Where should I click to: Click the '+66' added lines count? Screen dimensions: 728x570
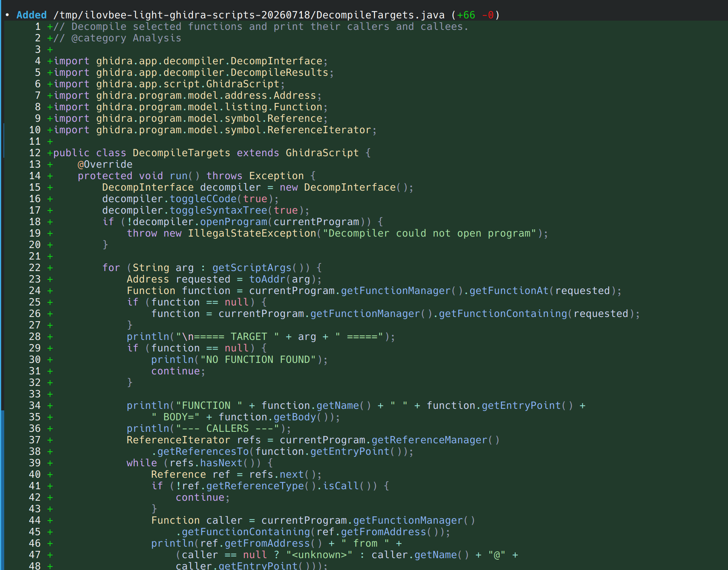(x=466, y=15)
